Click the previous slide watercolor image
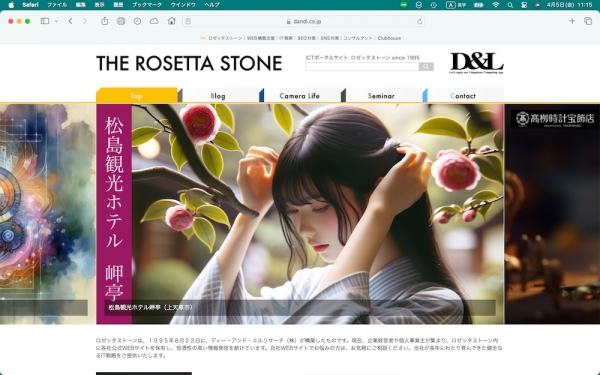The height and width of the screenshot is (375, 600). pos(47,214)
